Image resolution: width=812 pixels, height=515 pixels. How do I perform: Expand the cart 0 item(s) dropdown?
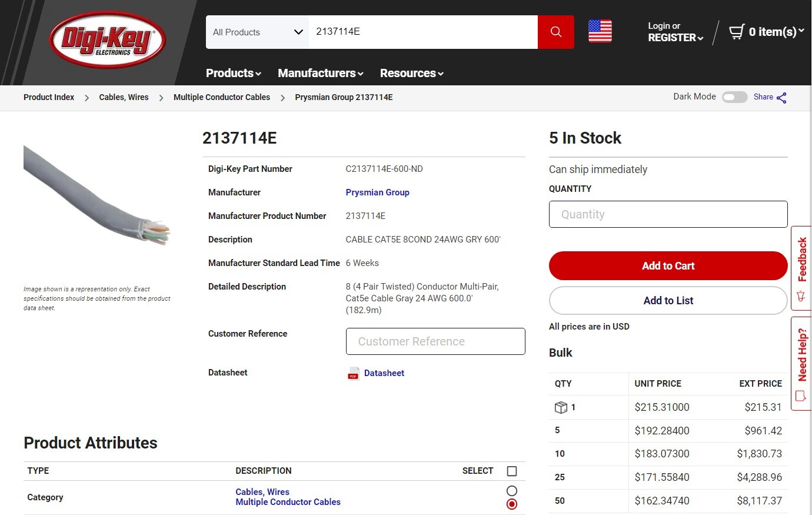776,32
